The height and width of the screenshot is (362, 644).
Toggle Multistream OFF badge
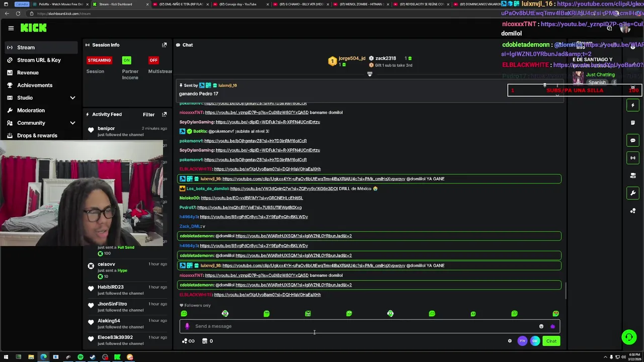153,60
